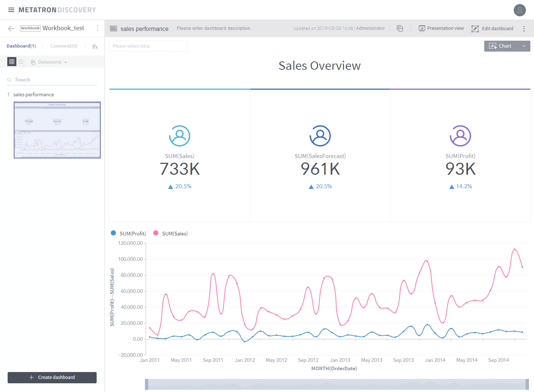Click the 733K sales value
This screenshot has width=534, height=392.
(x=179, y=169)
